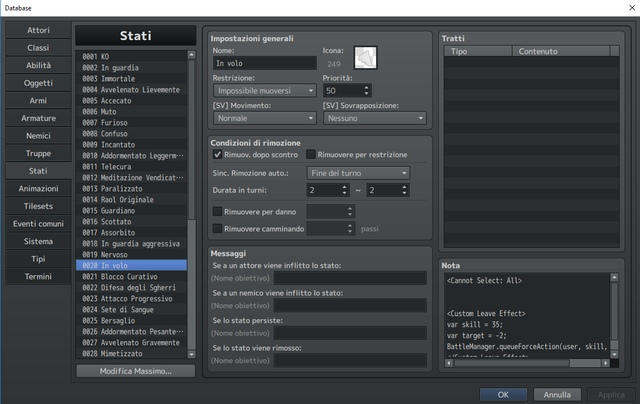Select state 0001 KO

point(131,56)
